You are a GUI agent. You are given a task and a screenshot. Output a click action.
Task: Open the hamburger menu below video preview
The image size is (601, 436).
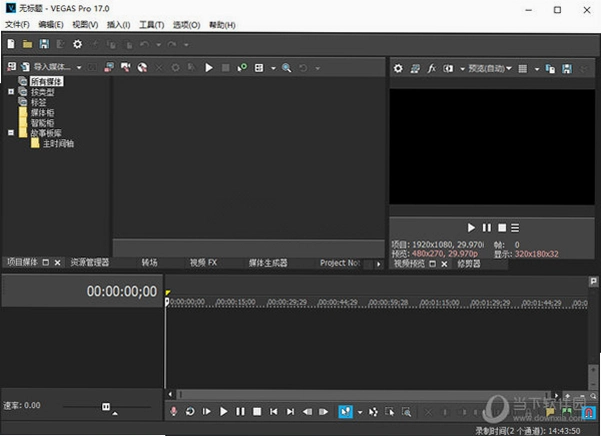[x=515, y=228]
